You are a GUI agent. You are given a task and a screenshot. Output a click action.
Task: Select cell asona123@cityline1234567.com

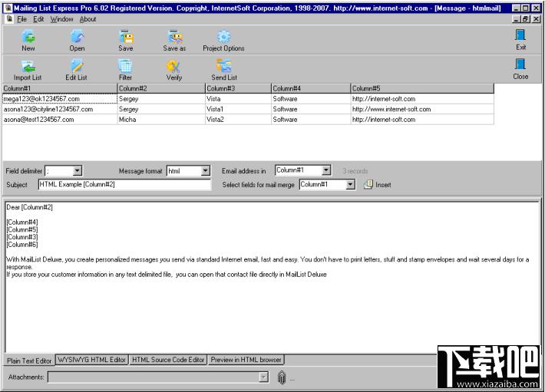click(x=60, y=110)
